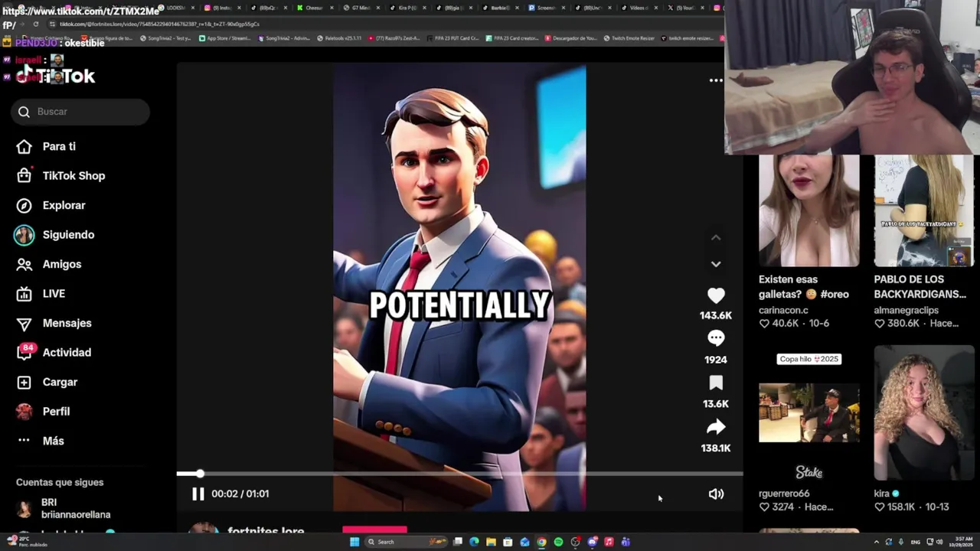Screen dimensions: 980x551
Task: Seek along the video progress bar
Action: [x=459, y=474]
